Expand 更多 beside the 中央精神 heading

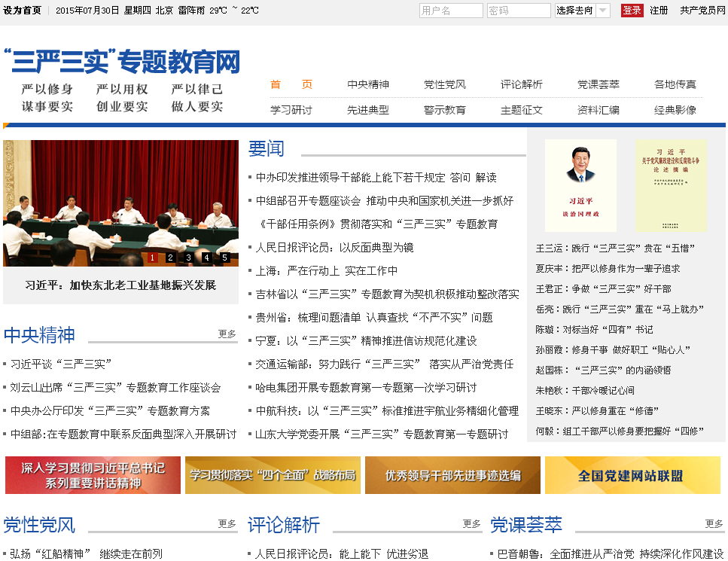point(227,334)
